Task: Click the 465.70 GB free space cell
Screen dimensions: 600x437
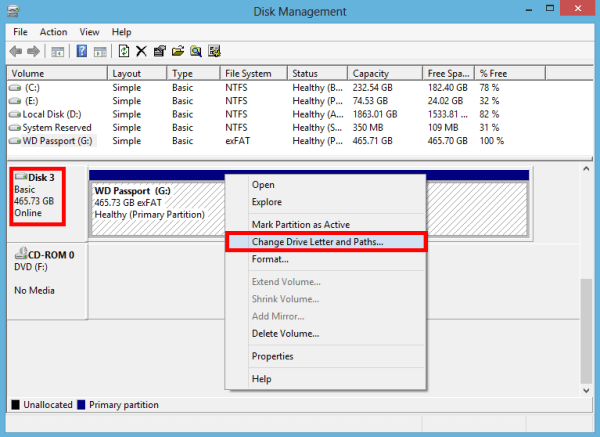Action: click(447, 141)
